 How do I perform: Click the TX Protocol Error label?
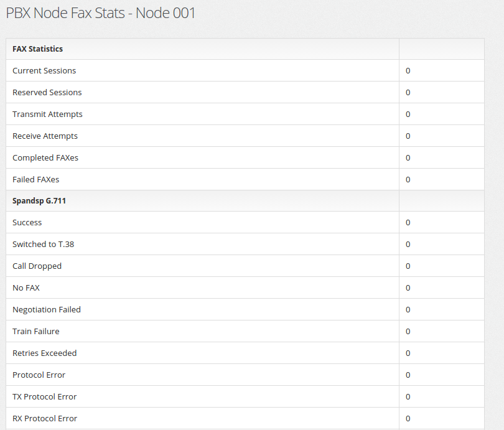coord(45,397)
